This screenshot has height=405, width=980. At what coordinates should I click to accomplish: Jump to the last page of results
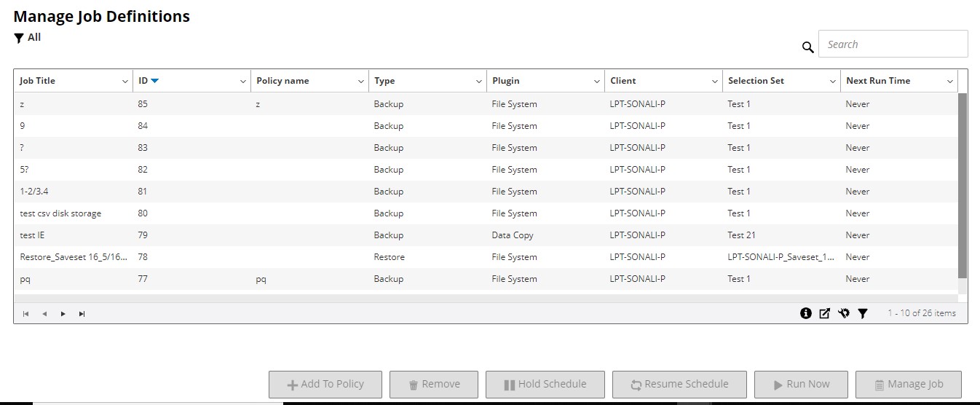click(x=82, y=314)
